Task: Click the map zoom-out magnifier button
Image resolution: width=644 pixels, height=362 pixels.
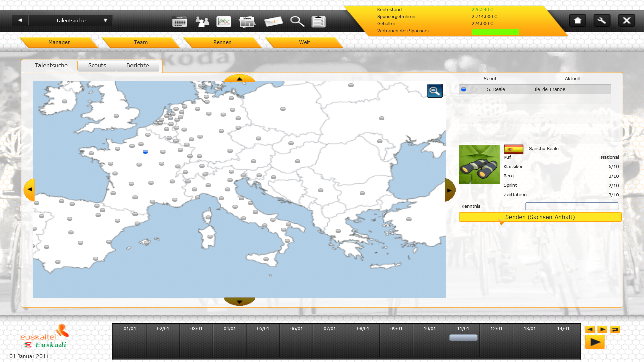Action: 435,90
